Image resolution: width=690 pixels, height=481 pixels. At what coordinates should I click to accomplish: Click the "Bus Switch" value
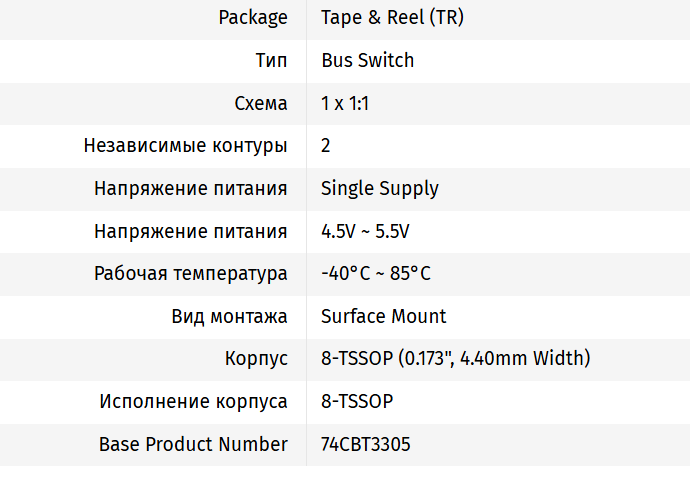point(367,60)
